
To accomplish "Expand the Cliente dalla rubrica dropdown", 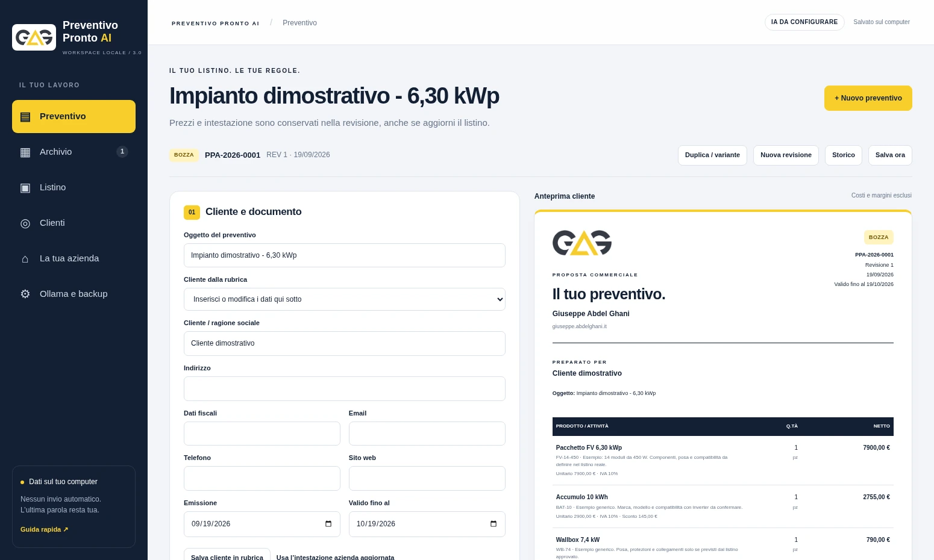I will pyautogui.click(x=345, y=299).
